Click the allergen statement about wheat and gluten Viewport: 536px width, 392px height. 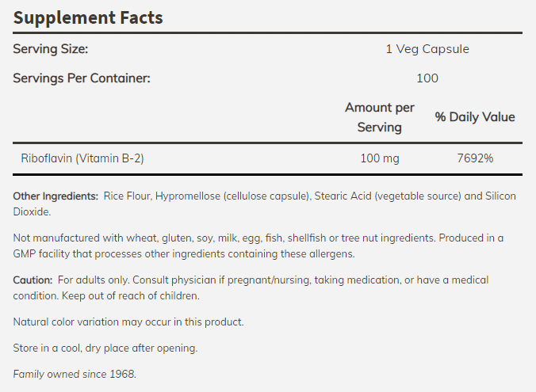(x=224, y=238)
